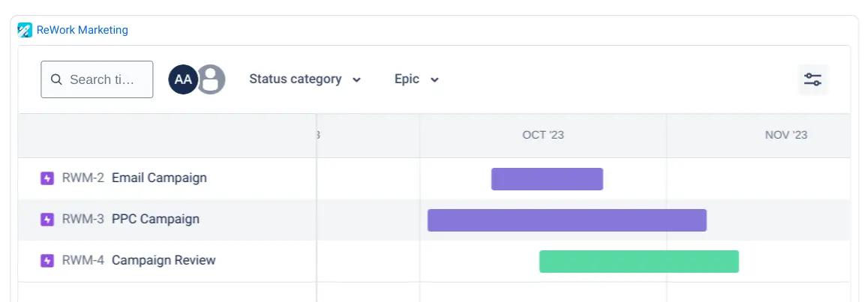Image resolution: width=868 pixels, height=302 pixels.
Task: Click the search magnifier icon
Action: (56, 79)
